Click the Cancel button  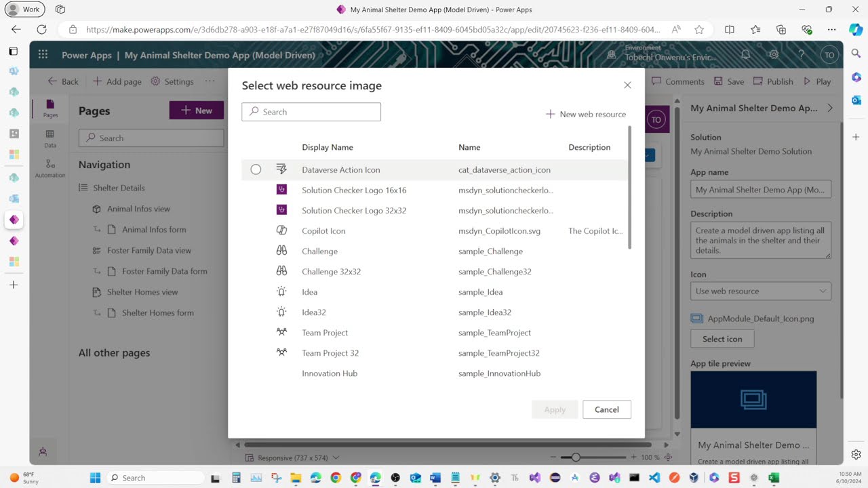pos(607,409)
